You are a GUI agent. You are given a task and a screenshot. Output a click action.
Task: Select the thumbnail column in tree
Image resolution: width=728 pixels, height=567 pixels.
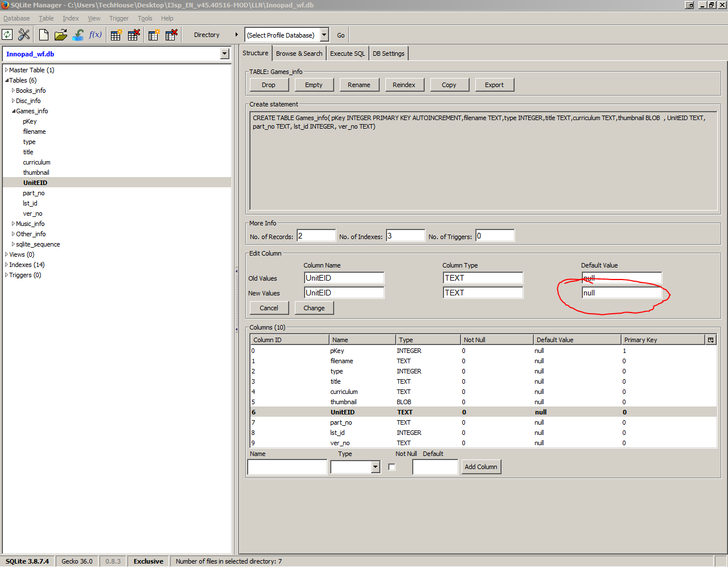pos(36,172)
